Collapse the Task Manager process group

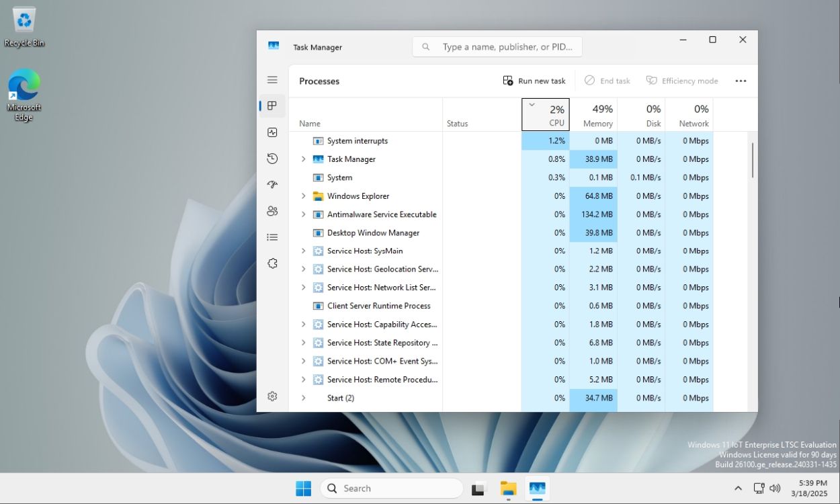pyautogui.click(x=302, y=159)
